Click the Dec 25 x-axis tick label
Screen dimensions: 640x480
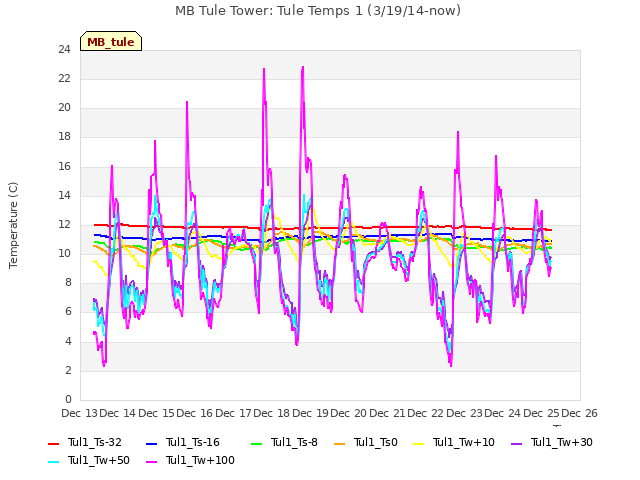(541, 413)
